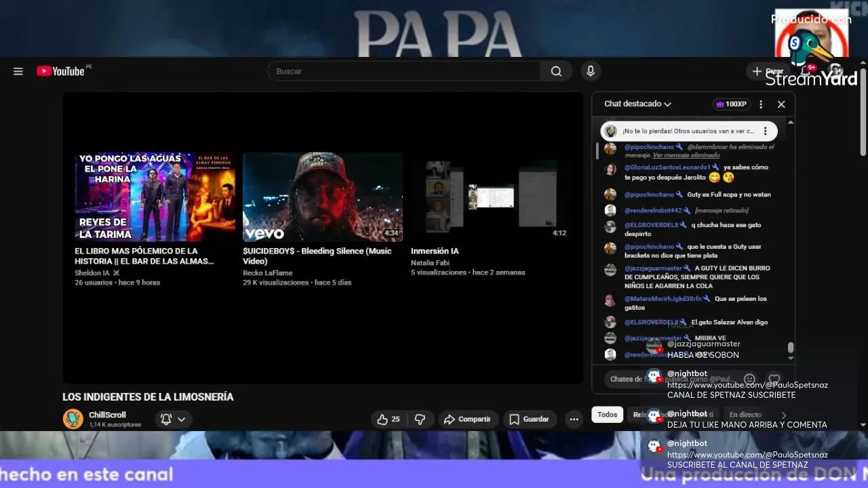Play 'EL LIBRO MAS POLEMICO' thumbnail
Screen dimensions: 868x488
click(155, 197)
